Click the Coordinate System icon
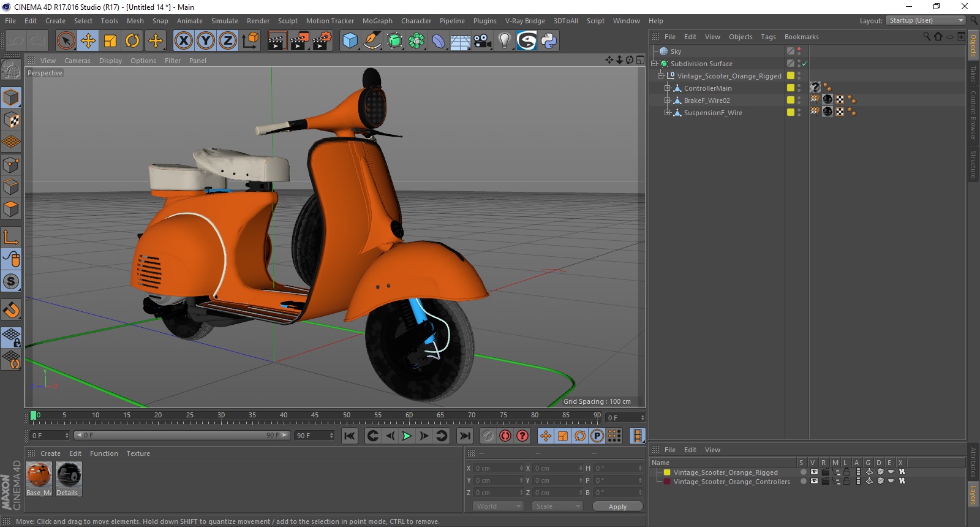This screenshot has width=980, height=527. click(250, 41)
